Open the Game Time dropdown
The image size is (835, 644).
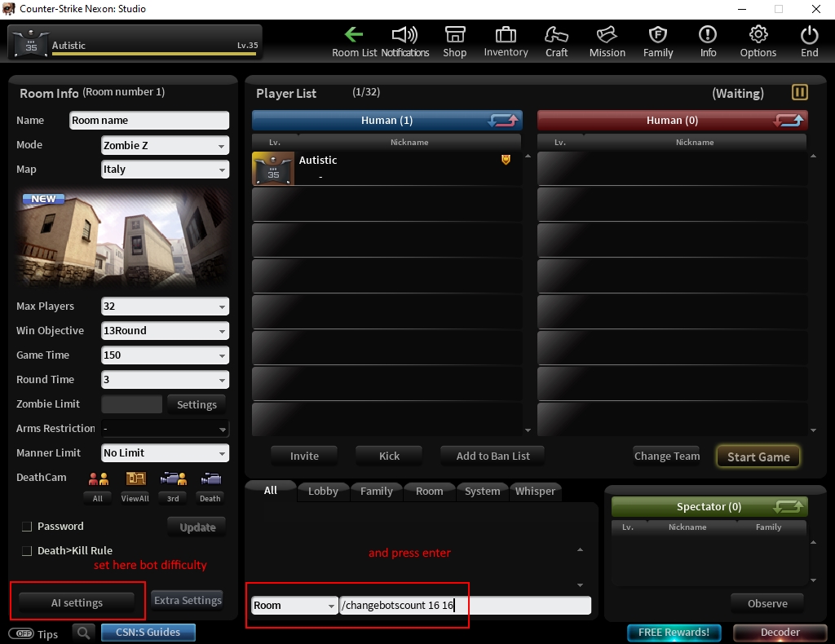point(165,355)
